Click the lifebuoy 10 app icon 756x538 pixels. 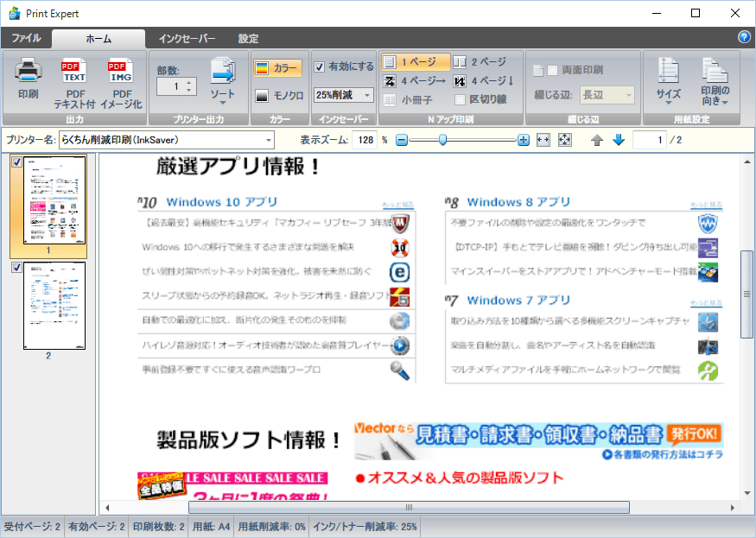pos(400,248)
